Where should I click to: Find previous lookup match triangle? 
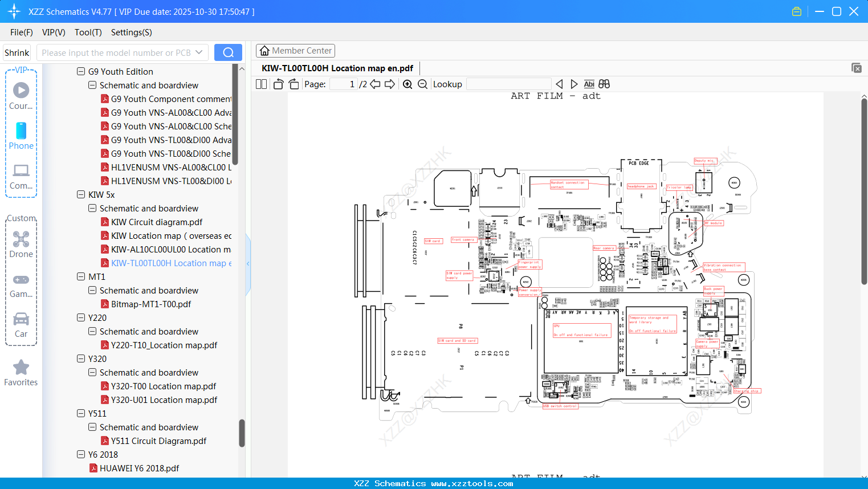tap(559, 84)
